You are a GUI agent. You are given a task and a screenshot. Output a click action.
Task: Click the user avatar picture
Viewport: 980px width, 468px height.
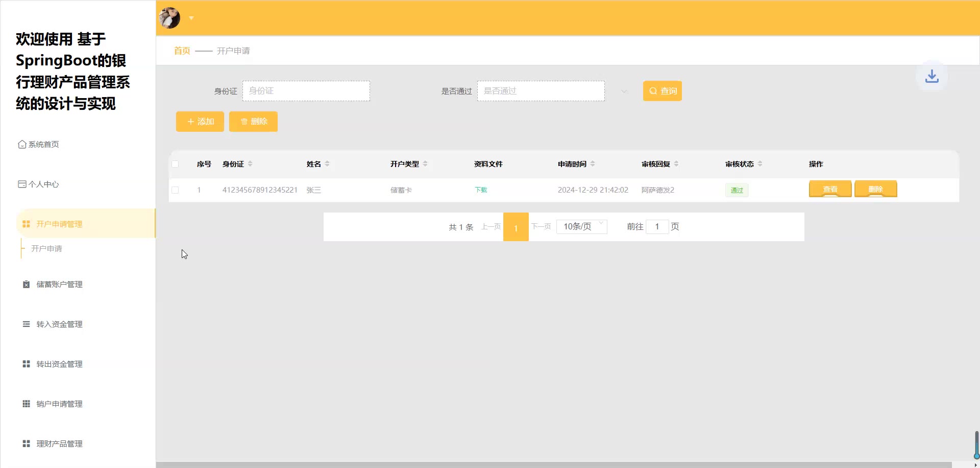coord(169,18)
